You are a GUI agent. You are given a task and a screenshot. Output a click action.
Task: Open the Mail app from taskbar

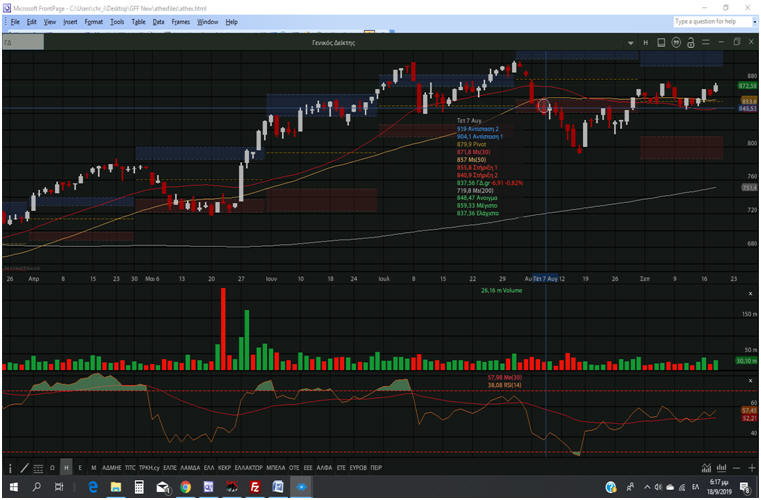[x=163, y=487]
